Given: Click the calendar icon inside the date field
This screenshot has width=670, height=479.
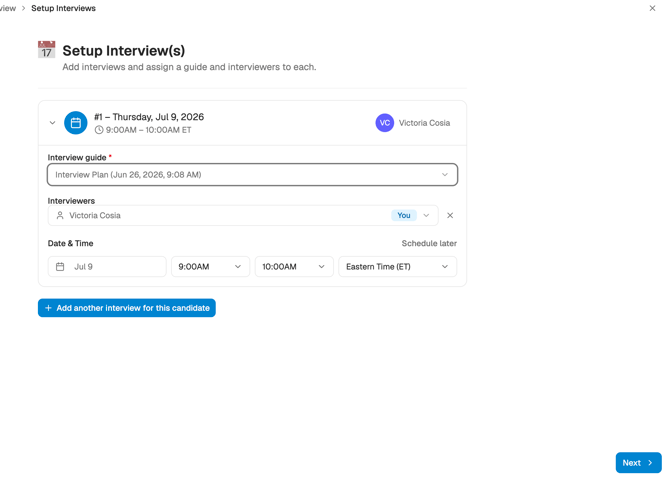Looking at the screenshot, I should 60,267.
